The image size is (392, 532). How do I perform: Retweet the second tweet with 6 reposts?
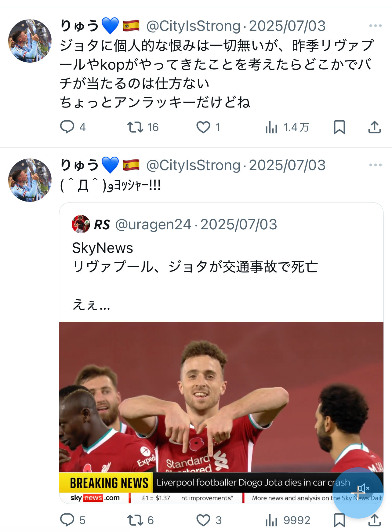(135, 520)
